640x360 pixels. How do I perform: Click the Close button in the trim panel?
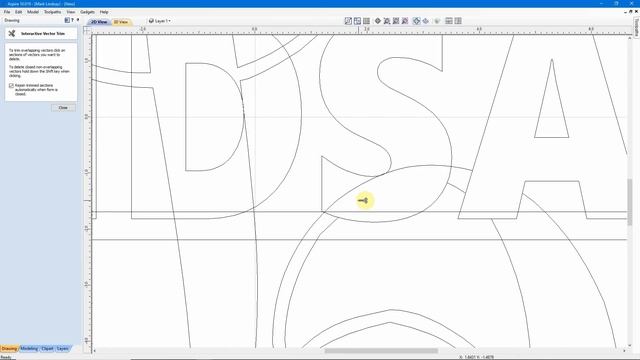(63, 108)
